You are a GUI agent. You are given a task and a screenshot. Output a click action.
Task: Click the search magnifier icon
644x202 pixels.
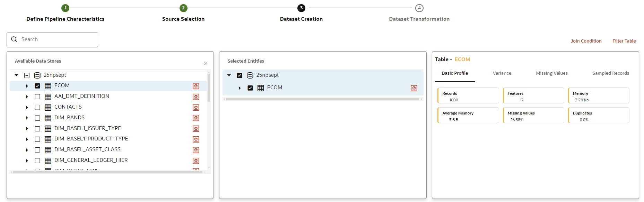pyautogui.click(x=14, y=39)
